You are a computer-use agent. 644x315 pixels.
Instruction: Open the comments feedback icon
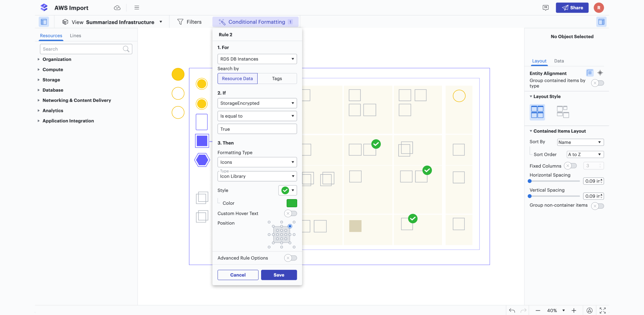coord(546,8)
